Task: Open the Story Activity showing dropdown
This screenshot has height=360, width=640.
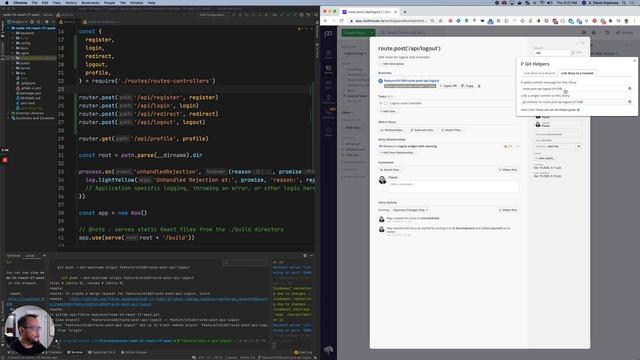Action: pyautogui.click(x=410, y=210)
